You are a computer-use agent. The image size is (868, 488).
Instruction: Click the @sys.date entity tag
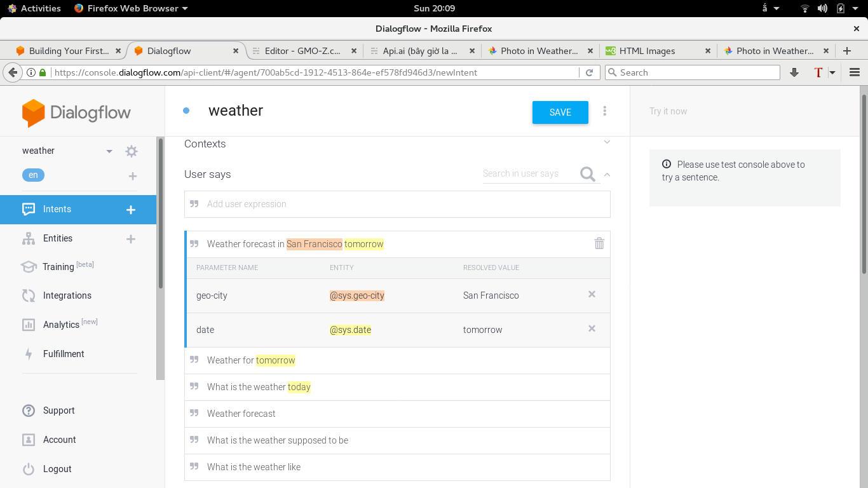[x=350, y=330]
